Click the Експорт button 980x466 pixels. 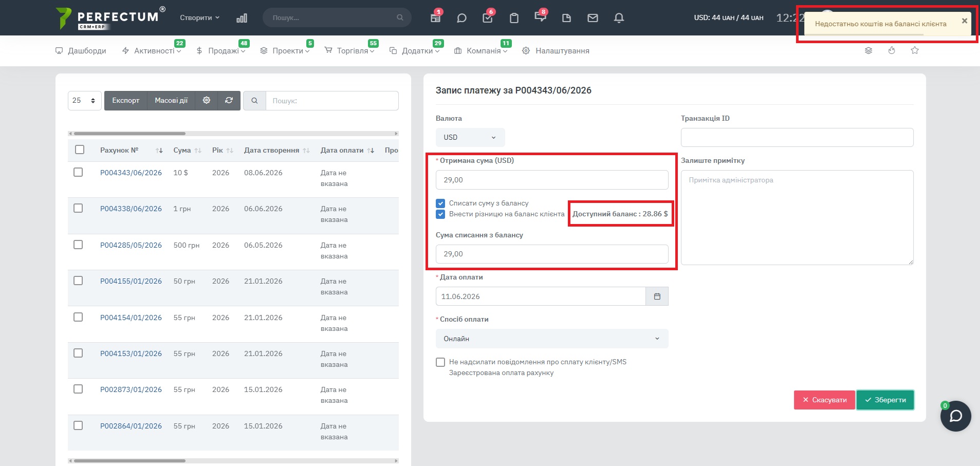tap(126, 101)
